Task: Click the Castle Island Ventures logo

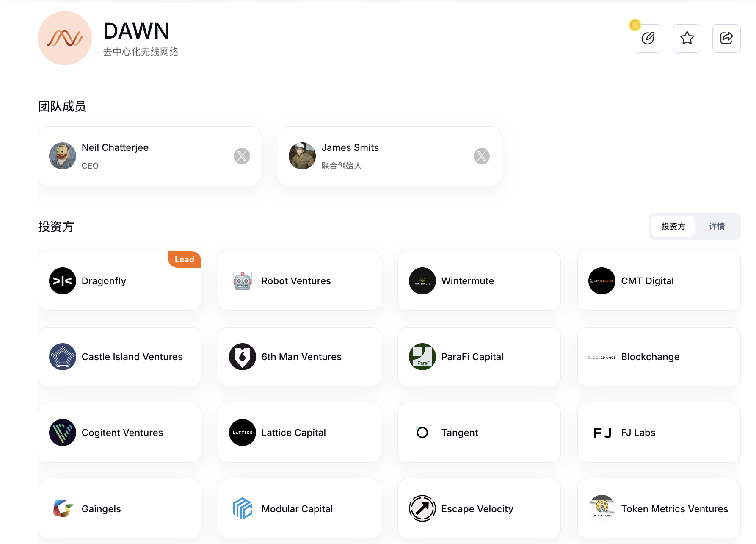Action: tap(63, 357)
